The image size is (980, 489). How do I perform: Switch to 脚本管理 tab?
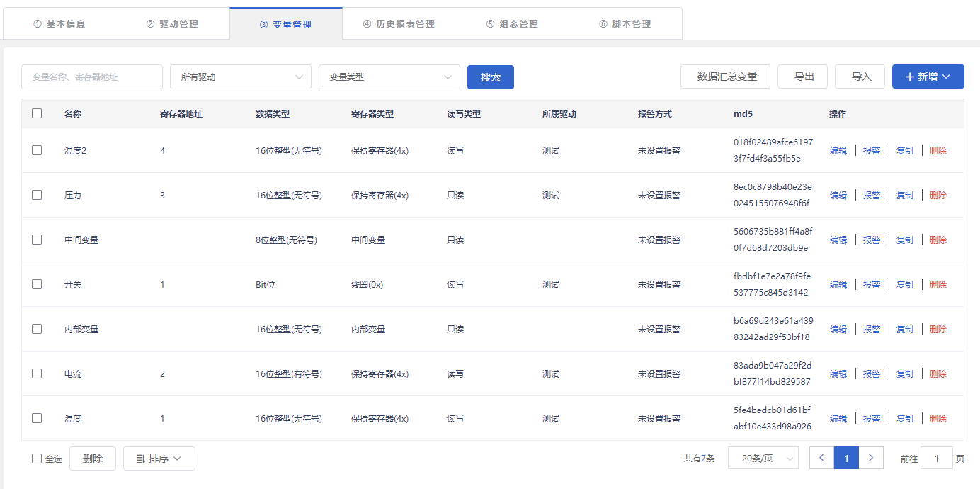coord(625,23)
